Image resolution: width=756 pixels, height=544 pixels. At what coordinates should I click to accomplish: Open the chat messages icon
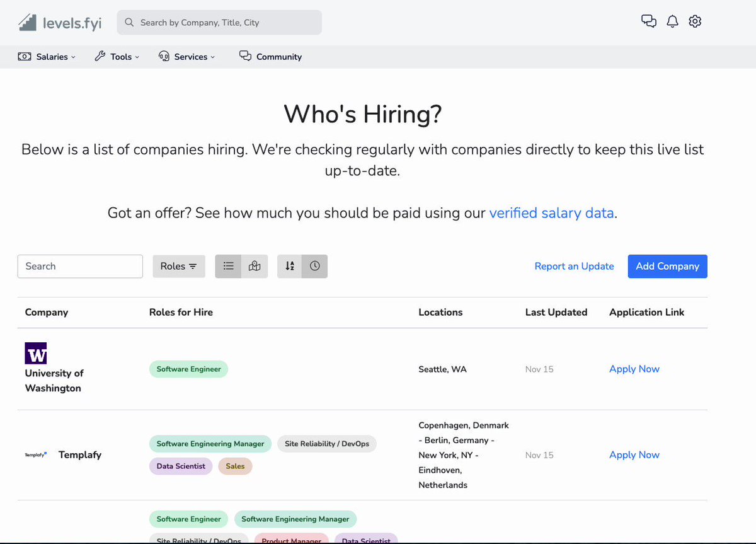pos(649,21)
